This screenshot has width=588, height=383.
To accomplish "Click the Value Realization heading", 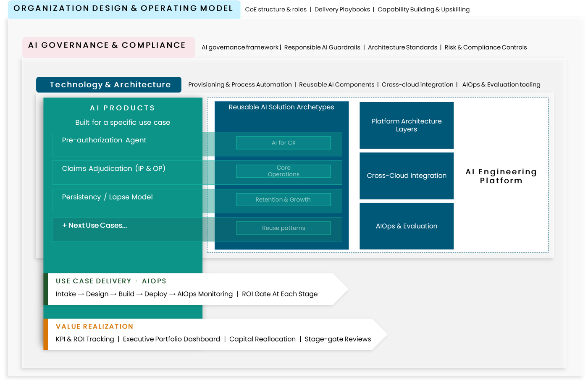I will click(x=94, y=326).
